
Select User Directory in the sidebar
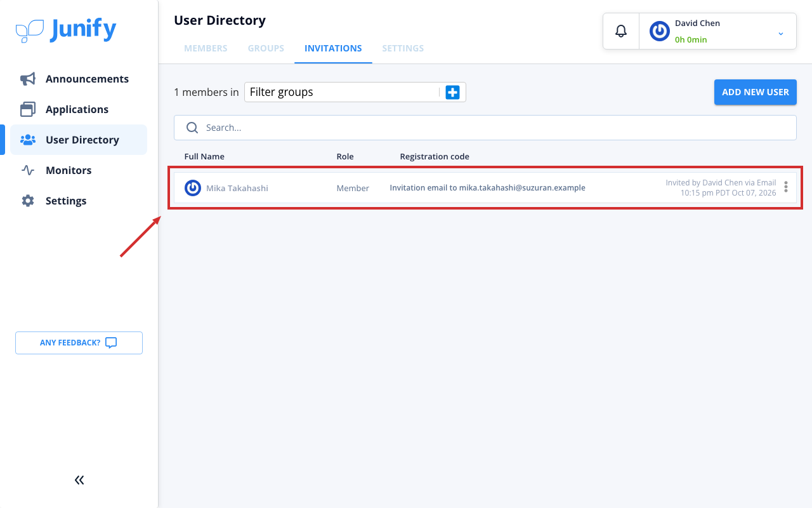pyautogui.click(x=79, y=140)
